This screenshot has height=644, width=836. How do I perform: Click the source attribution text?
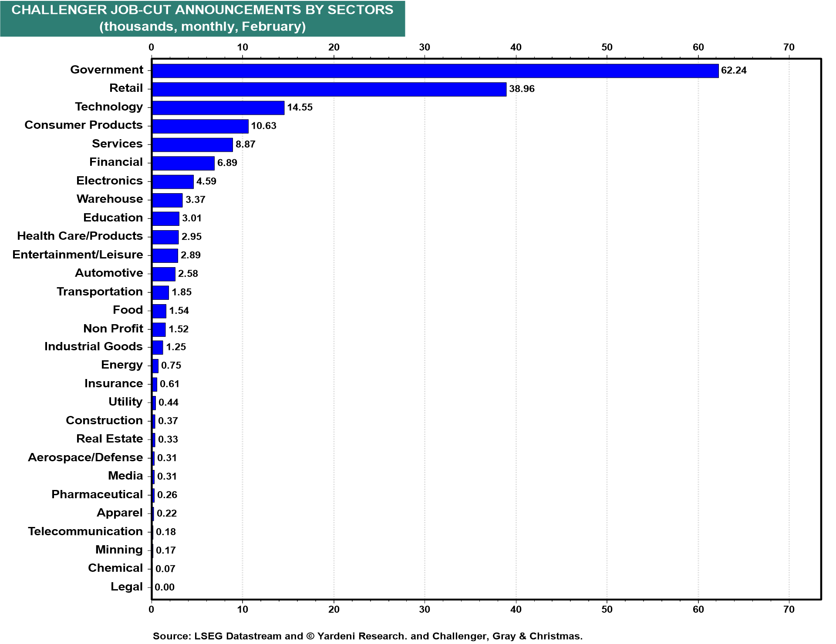pos(367,636)
